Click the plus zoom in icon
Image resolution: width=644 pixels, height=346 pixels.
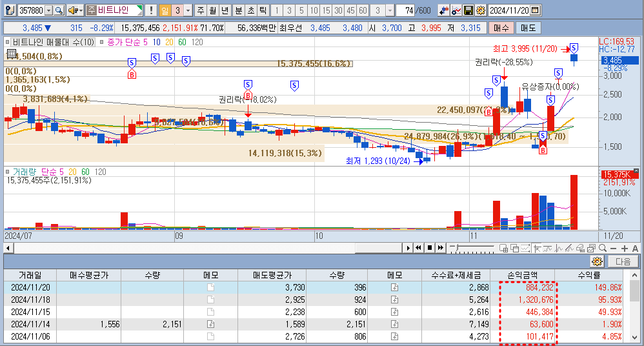(624, 249)
